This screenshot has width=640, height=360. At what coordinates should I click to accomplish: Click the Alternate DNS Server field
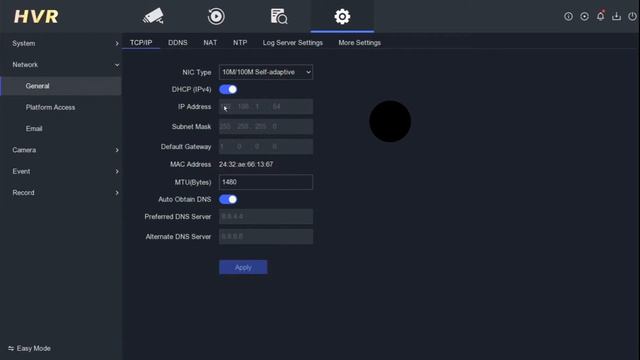pyautogui.click(x=266, y=236)
